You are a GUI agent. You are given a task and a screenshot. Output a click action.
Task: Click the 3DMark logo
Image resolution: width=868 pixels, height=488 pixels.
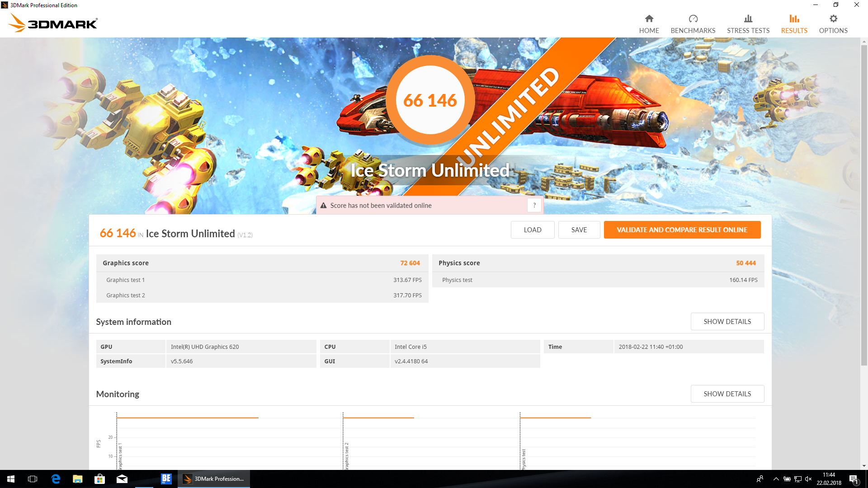[x=53, y=23]
